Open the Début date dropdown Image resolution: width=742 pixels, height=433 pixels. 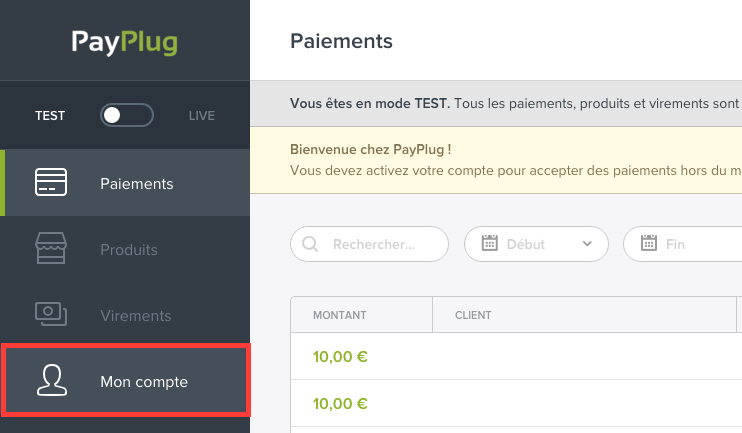536,244
